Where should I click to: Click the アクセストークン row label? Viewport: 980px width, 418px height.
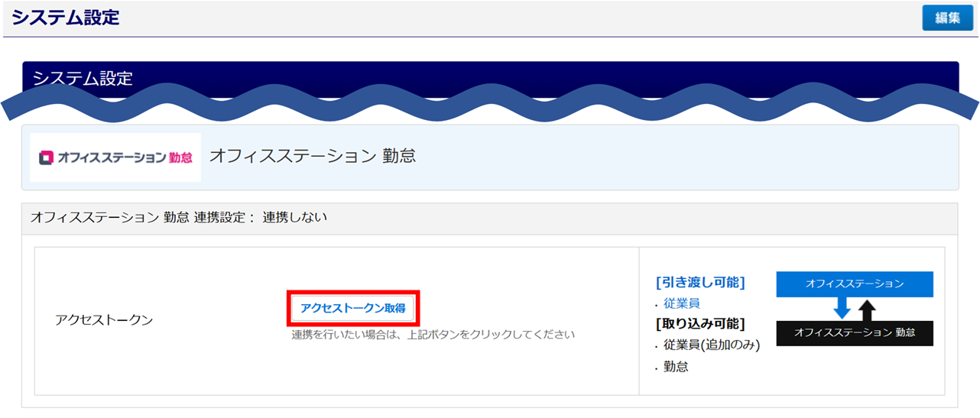104,320
